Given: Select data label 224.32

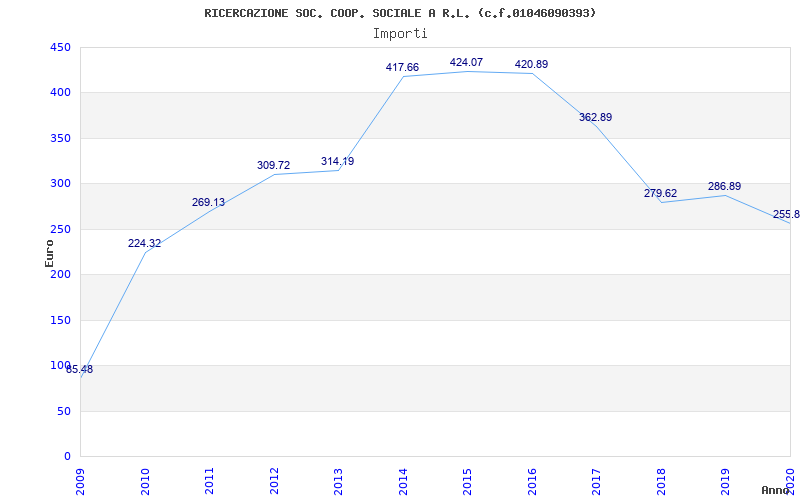Looking at the screenshot, I should click(144, 243).
